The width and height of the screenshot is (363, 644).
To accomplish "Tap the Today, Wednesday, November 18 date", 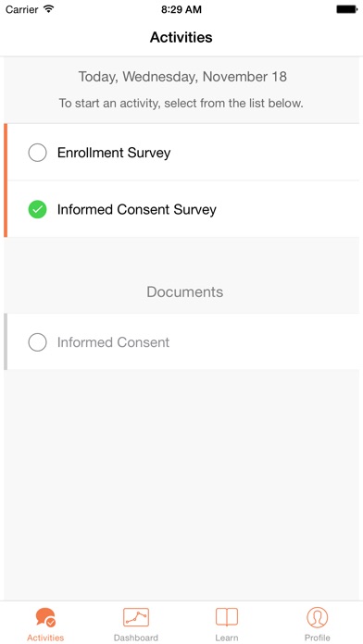I will click(182, 77).
